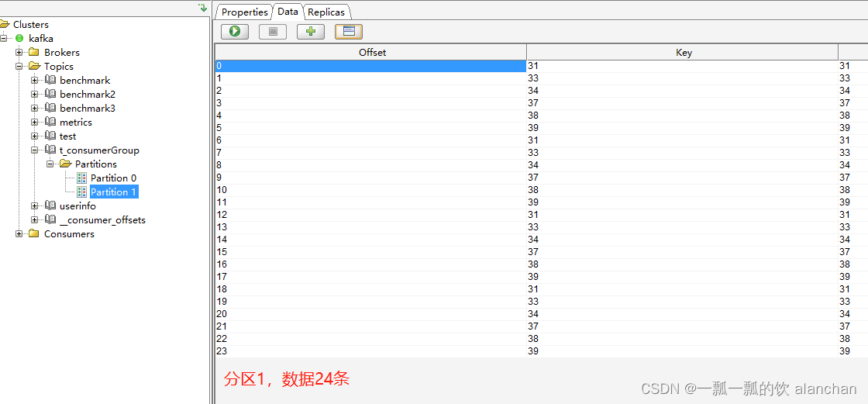The height and width of the screenshot is (404, 868).
Task: Select the kafka cluster label
Action: (x=41, y=38)
